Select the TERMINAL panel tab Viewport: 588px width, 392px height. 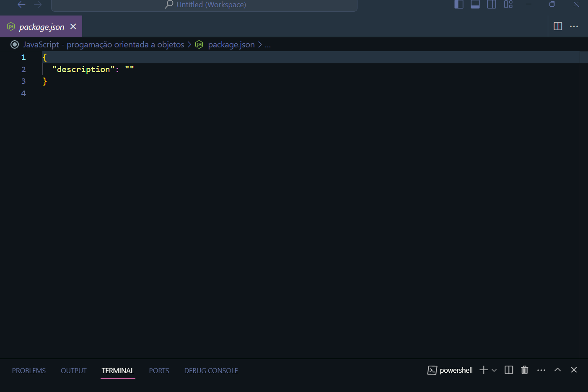click(x=118, y=371)
